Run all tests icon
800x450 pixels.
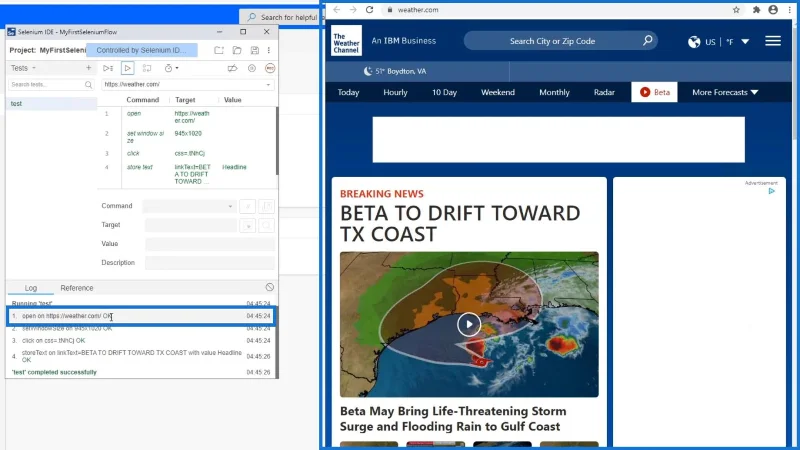coord(108,68)
